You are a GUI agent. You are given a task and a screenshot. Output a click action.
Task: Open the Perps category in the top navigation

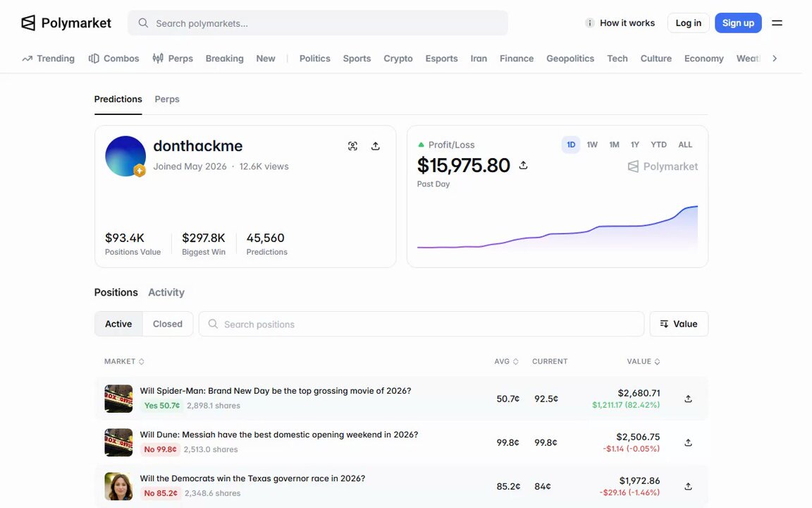(x=173, y=59)
